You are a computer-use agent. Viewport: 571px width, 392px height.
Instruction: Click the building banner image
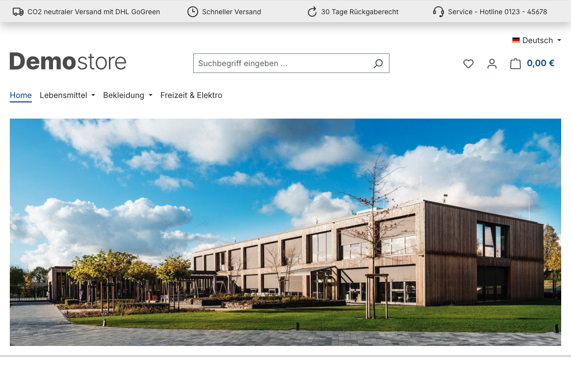(x=285, y=232)
